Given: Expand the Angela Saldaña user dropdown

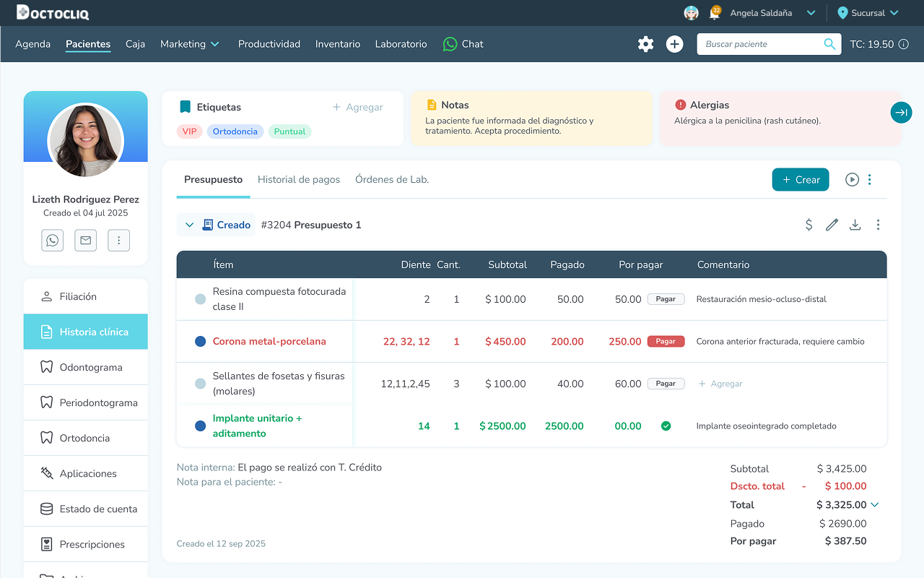Looking at the screenshot, I should click(811, 13).
